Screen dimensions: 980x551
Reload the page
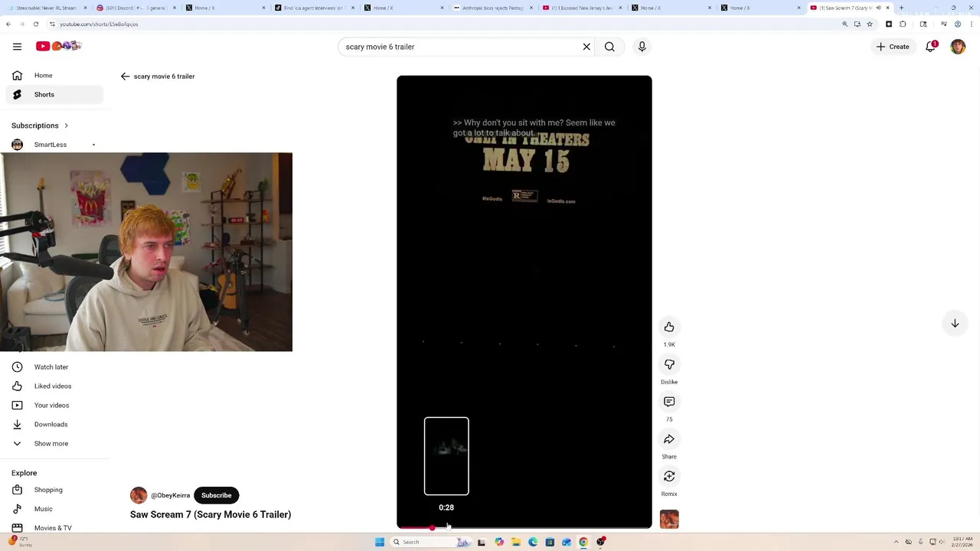[35, 24]
